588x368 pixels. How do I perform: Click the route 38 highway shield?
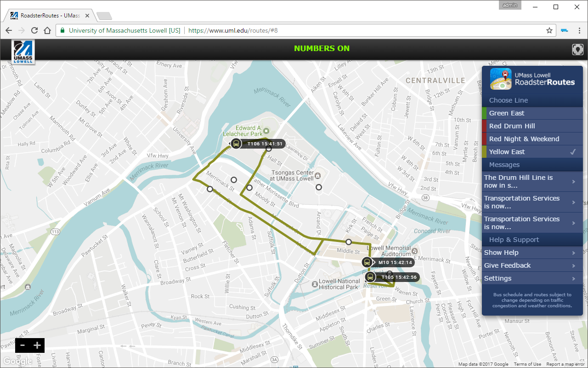click(x=426, y=198)
